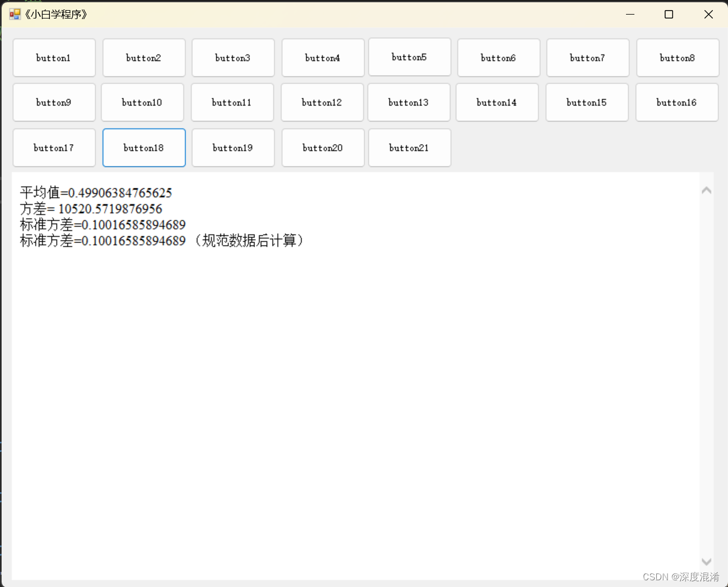Viewport: 728px width, 587px height.
Task: Click button15
Action: point(587,103)
